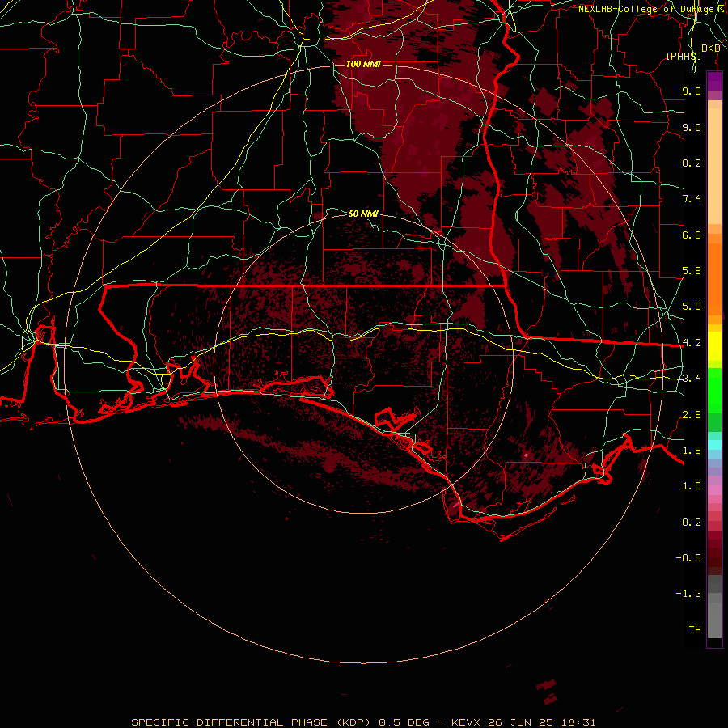Click the 7.4 scale value
This screenshot has width=728, height=728.
point(692,199)
